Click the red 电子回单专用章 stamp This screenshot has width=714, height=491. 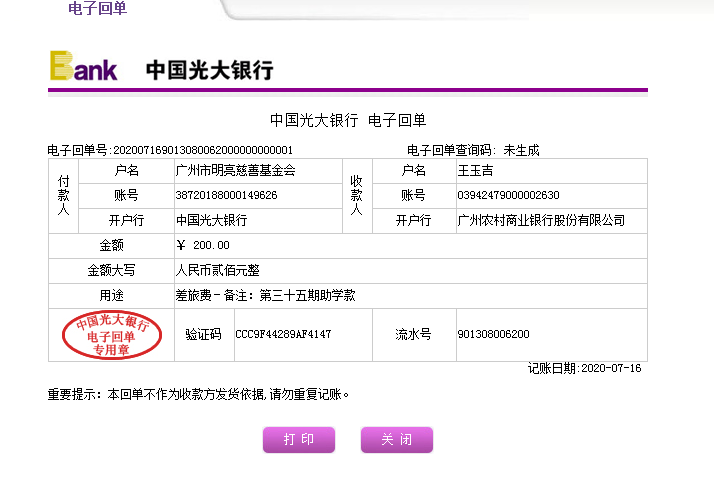point(112,335)
